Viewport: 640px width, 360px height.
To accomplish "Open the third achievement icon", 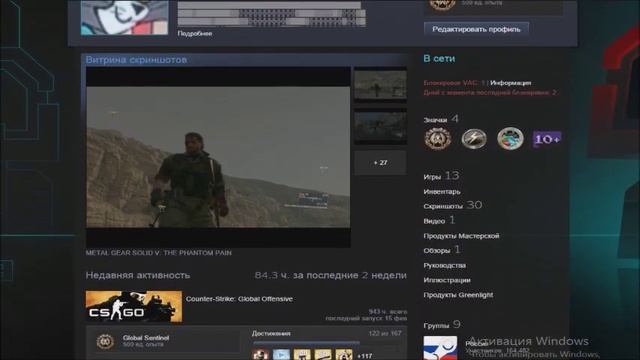I will [302, 354].
